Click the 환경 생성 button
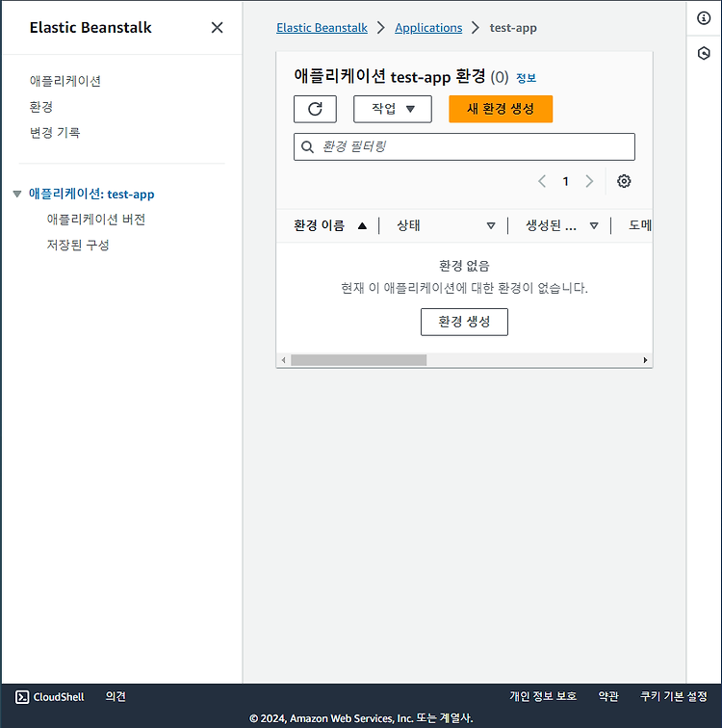This screenshot has height=728, width=722. click(x=464, y=322)
